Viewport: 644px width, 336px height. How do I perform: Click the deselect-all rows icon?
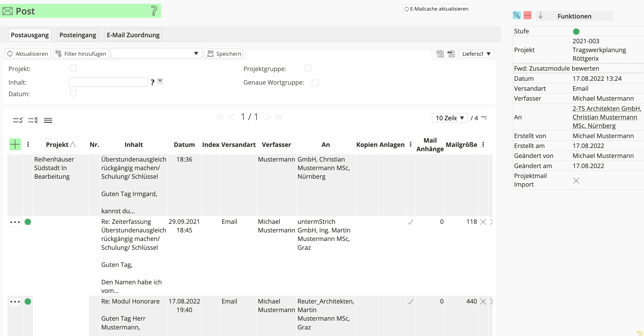pos(33,120)
